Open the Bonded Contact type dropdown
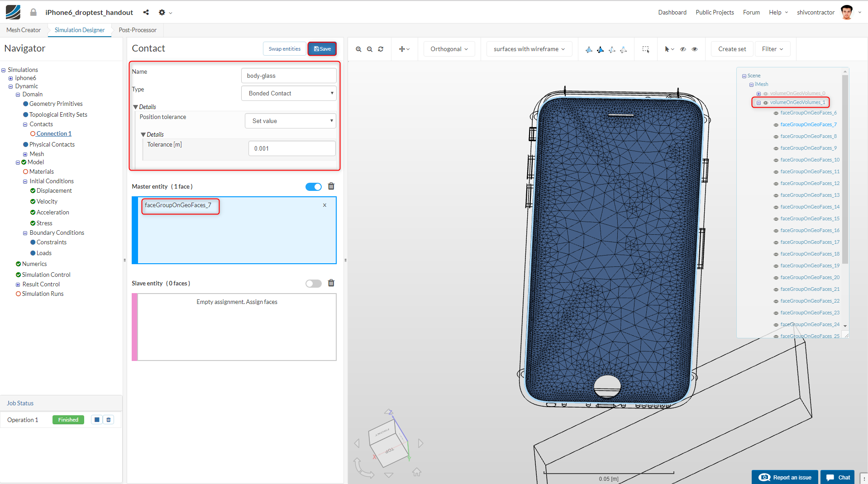868x484 pixels. 289,94
